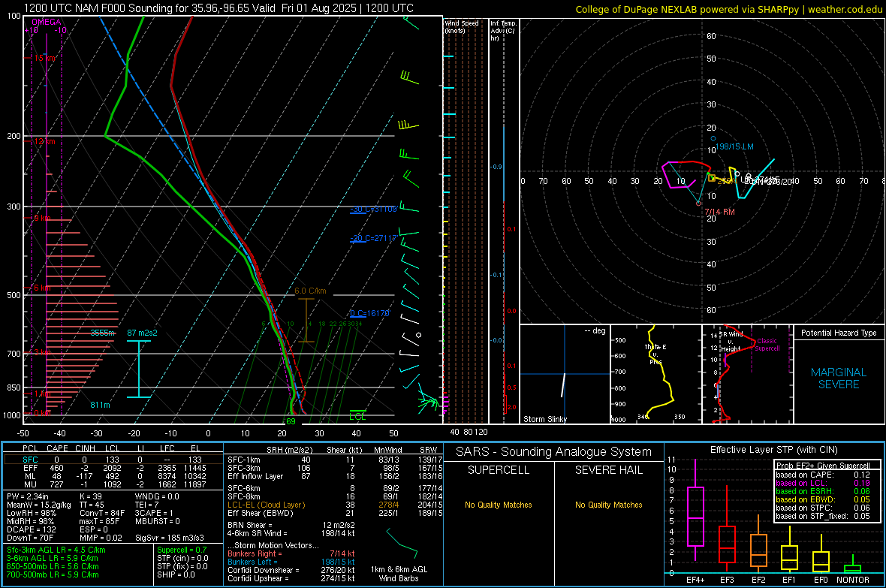Click the '87 m2s2' effective inflow label
This screenshot has height=588, width=886.
coord(142,333)
